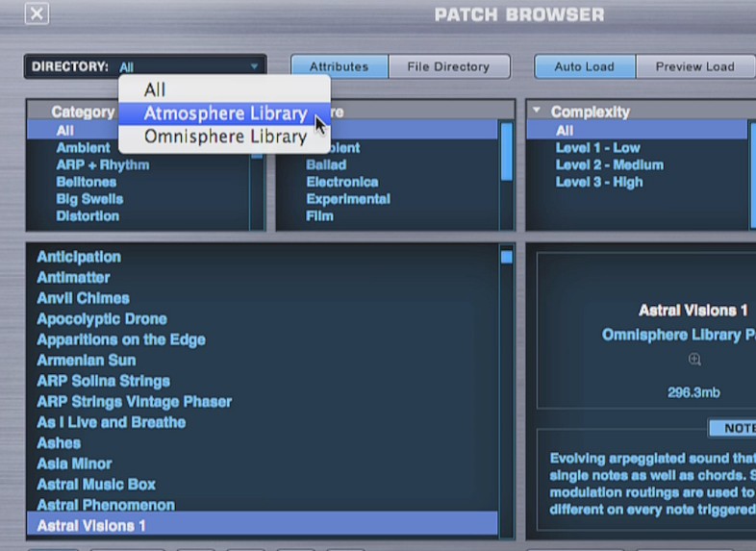Filter by Level 1 - Low complexity
This screenshot has width=756, height=551.
(598, 148)
